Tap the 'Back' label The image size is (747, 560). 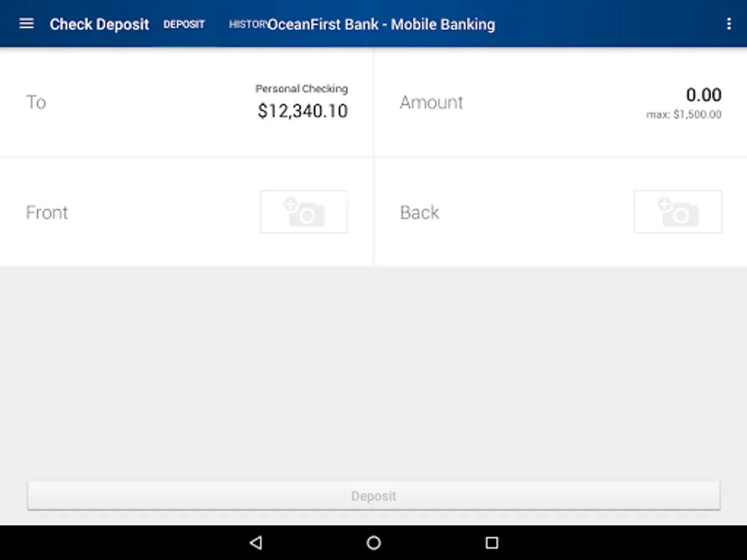(420, 212)
